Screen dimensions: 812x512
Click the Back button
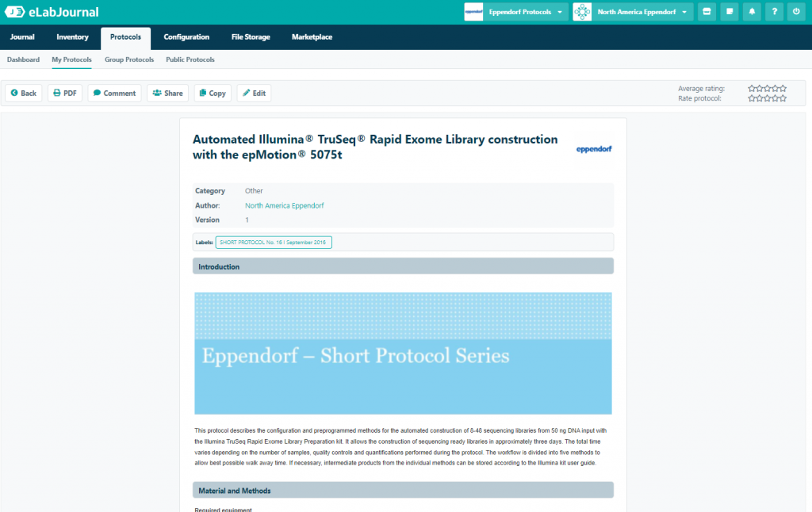point(23,94)
